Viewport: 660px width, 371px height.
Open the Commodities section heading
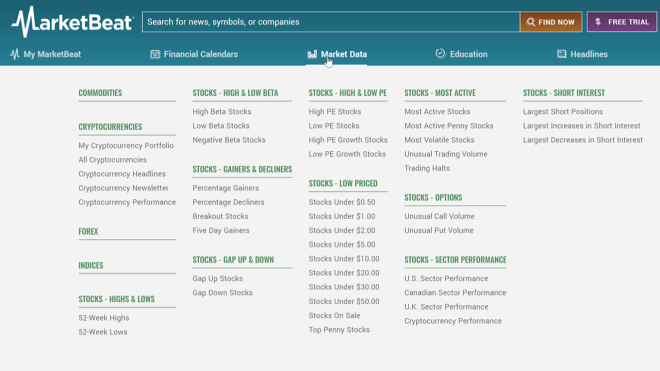point(100,93)
